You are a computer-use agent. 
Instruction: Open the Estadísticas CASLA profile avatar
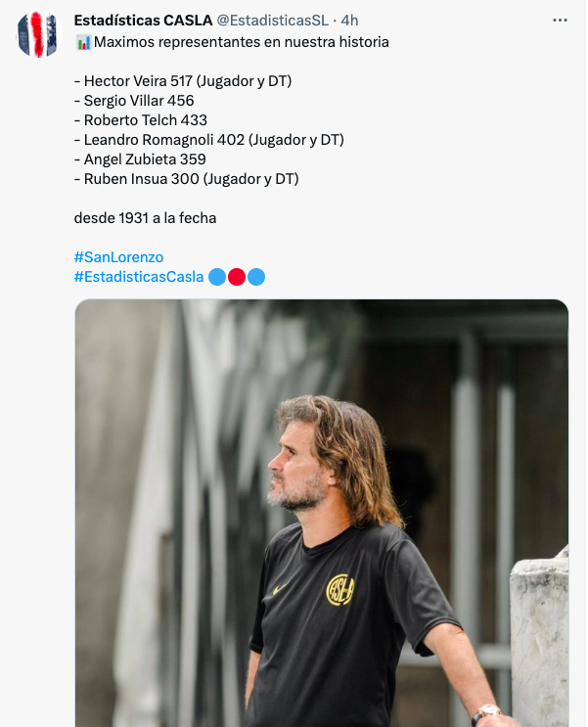click(x=39, y=35)
